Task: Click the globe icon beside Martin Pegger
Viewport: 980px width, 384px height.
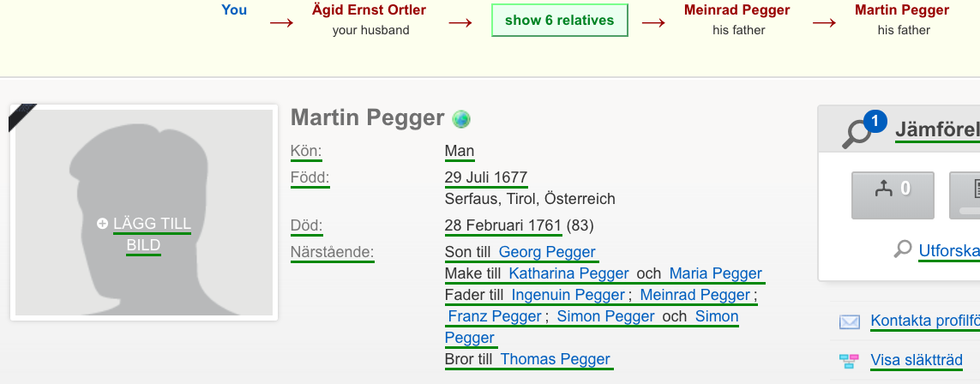Action: [461, 118]
